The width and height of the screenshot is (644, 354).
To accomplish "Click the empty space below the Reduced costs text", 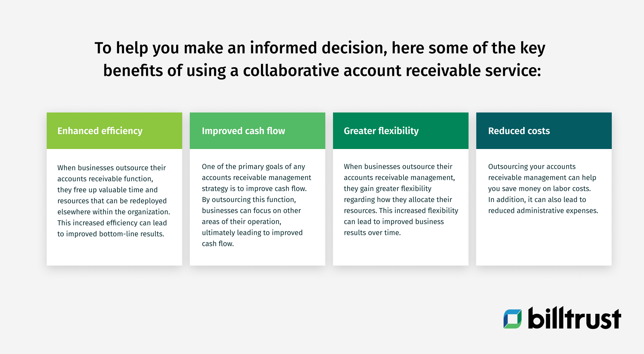I will 543,242.
